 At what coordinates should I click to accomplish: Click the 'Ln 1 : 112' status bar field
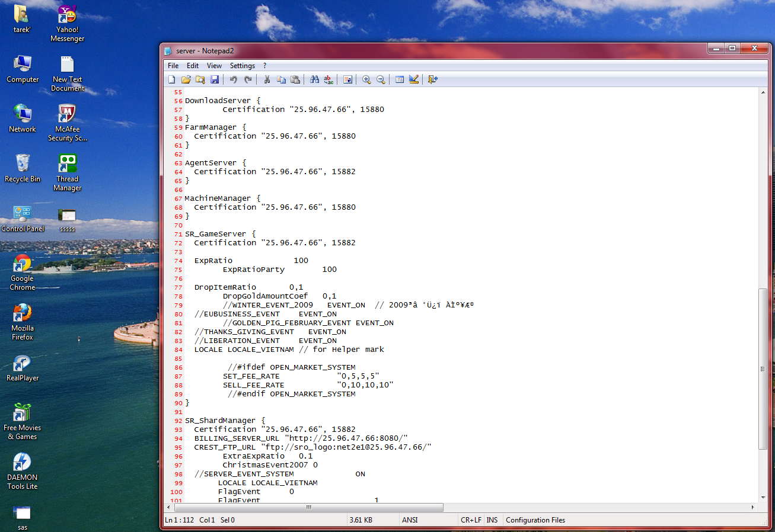click(x=179, y=520)
